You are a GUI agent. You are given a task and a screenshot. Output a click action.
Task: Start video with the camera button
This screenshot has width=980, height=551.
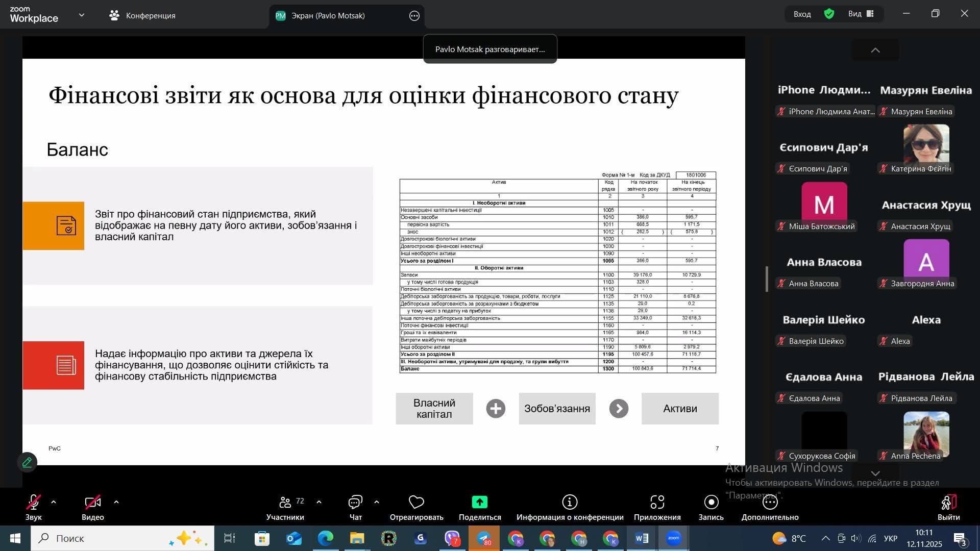pyautogui.click(x=92, y=503)
